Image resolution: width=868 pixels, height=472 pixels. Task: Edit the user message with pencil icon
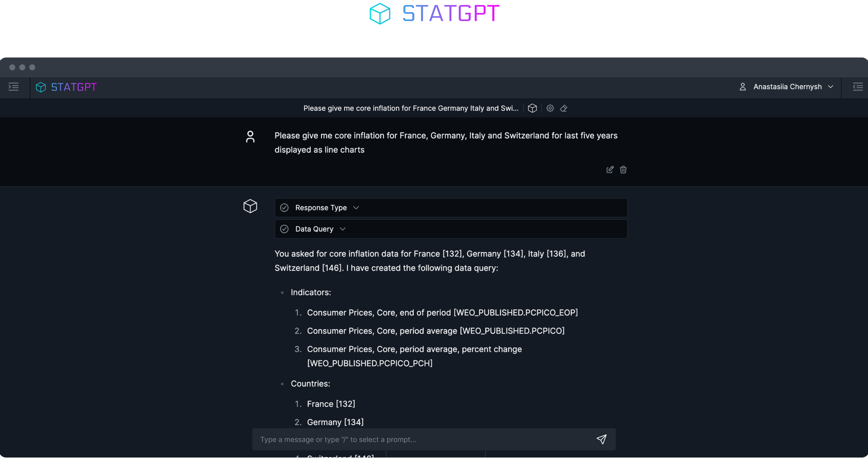610,170
